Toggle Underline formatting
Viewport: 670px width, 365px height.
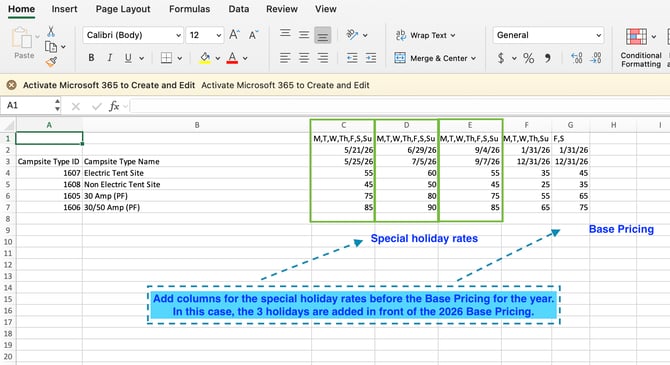coord(128,58)
